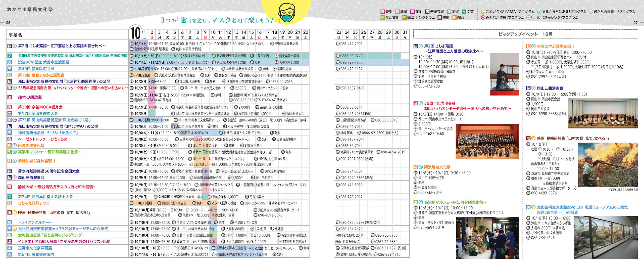Click the large month number 10 in calendar header
Screen dimensions: 644x263
(x=135, y=33)
